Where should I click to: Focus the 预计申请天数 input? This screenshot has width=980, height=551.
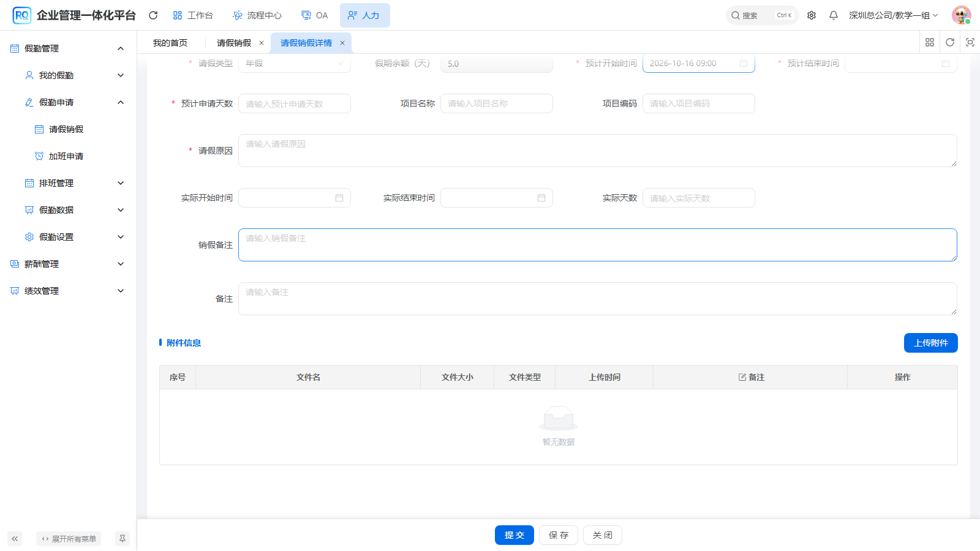pyautogui.click(x=295, y=103)
